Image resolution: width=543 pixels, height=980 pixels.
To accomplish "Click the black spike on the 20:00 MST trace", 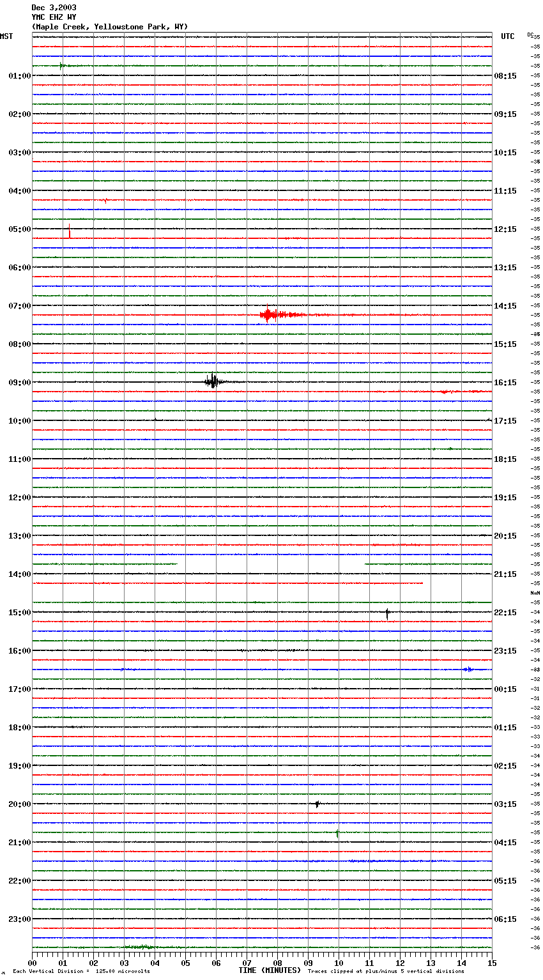I will pyautogui.click(x=317, y=804).
